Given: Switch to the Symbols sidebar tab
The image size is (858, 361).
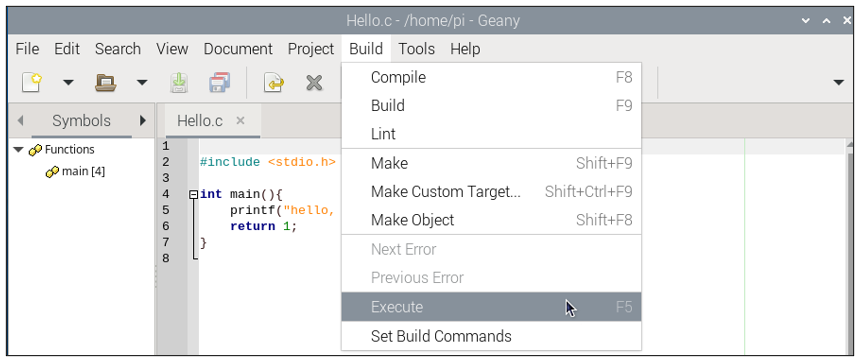Looking at the screenshot, I should pyautogui.click(x=82, y=121).
